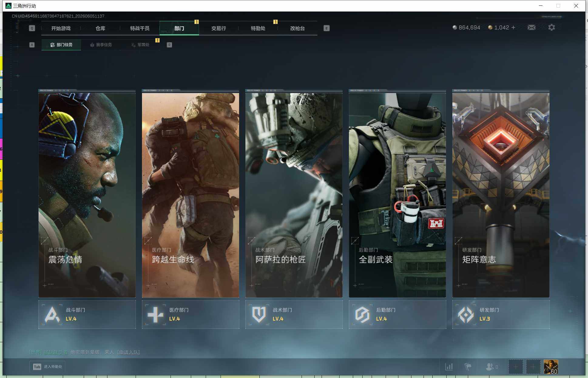
Task: Select the 战斗部门 emblem icon
Action: 52,315
